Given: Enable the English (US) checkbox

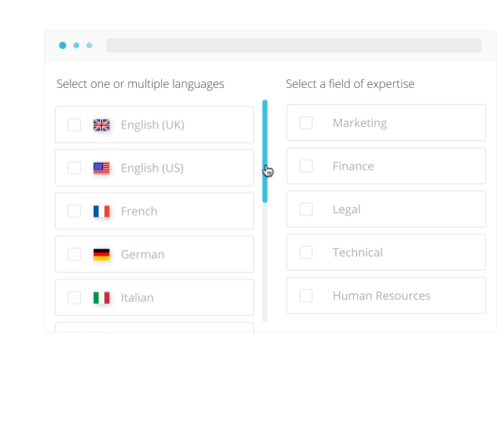Looking at the screenshot, I should (x=74, y=168).
